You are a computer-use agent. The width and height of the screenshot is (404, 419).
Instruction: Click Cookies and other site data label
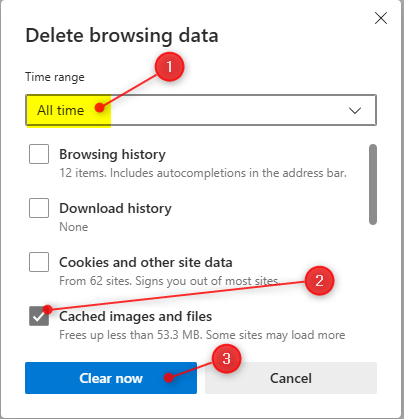coord(146,262)
